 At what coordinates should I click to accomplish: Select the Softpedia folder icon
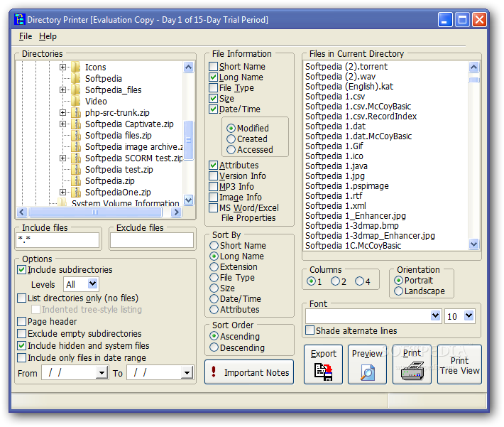(76, 79)
